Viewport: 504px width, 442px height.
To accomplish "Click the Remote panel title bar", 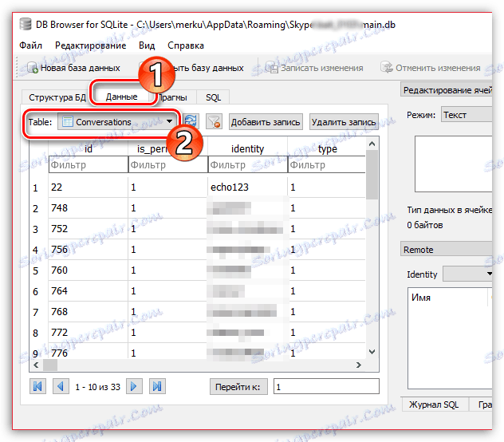I will (446, 249).
